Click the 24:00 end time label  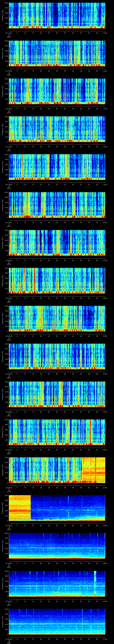pos(105,374)
